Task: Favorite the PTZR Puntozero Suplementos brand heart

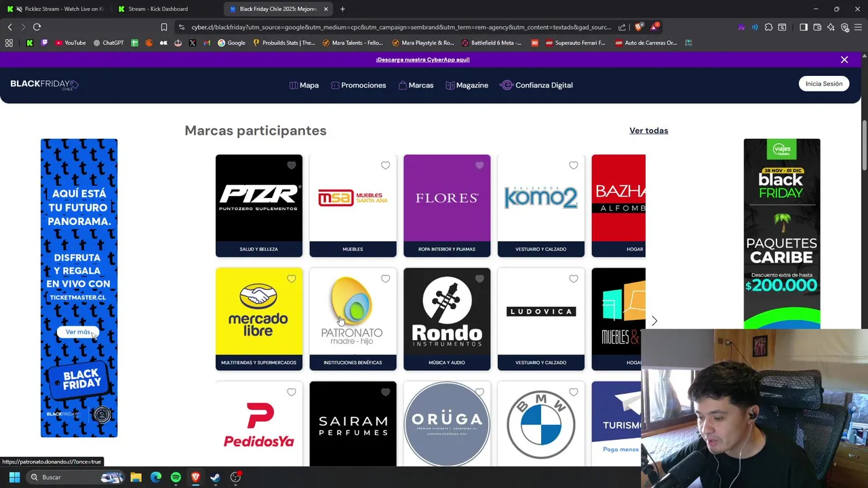Action: click(x=292, y=165)
